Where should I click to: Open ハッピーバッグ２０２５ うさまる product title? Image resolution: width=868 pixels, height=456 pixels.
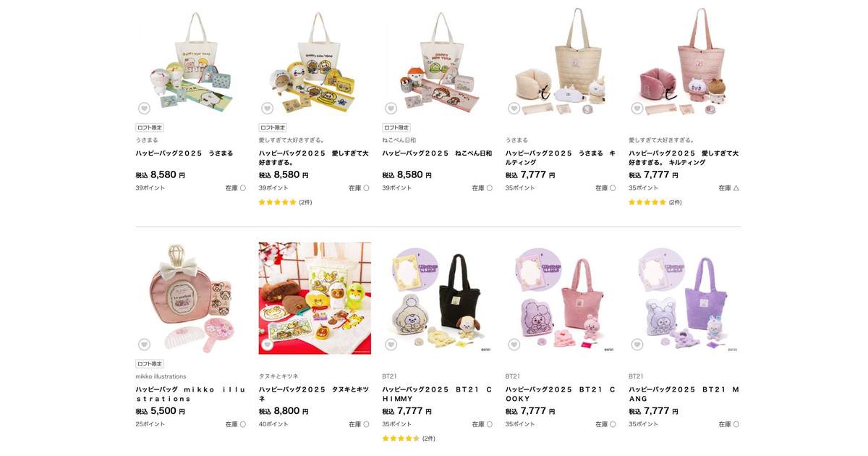[x=184, y=153]
